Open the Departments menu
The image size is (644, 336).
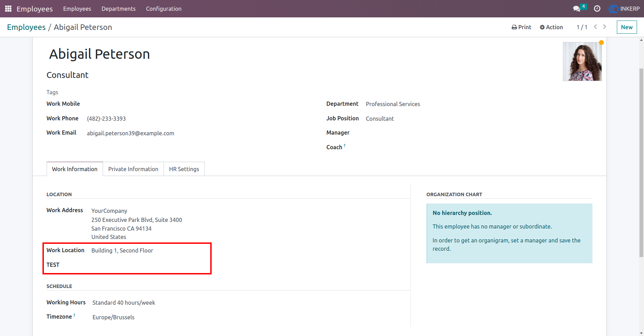point(118,9)
